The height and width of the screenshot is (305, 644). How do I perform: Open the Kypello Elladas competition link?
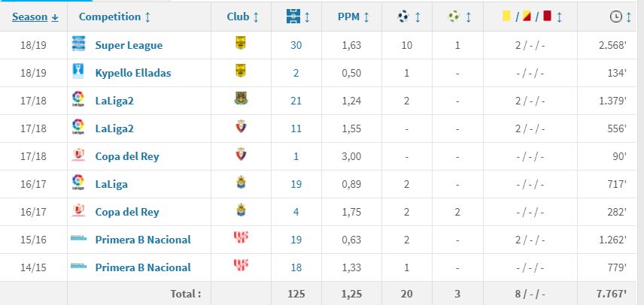[134, 73]
